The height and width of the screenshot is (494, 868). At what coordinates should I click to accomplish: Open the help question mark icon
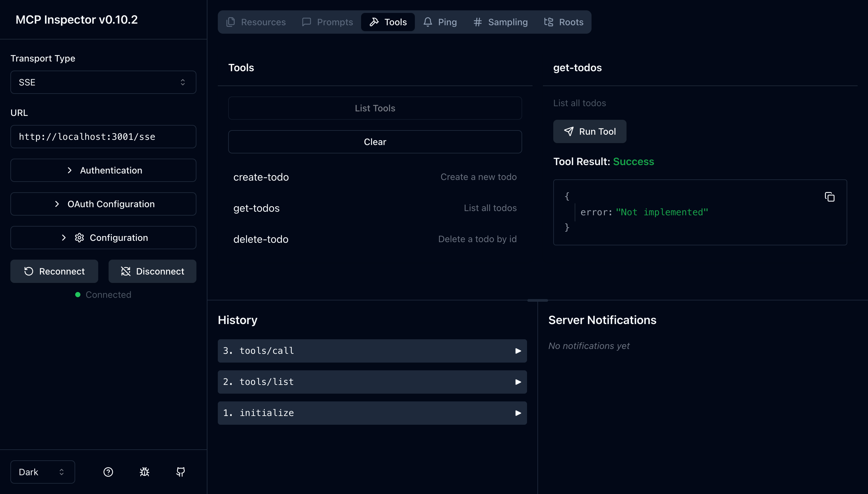tap(108, 472)
